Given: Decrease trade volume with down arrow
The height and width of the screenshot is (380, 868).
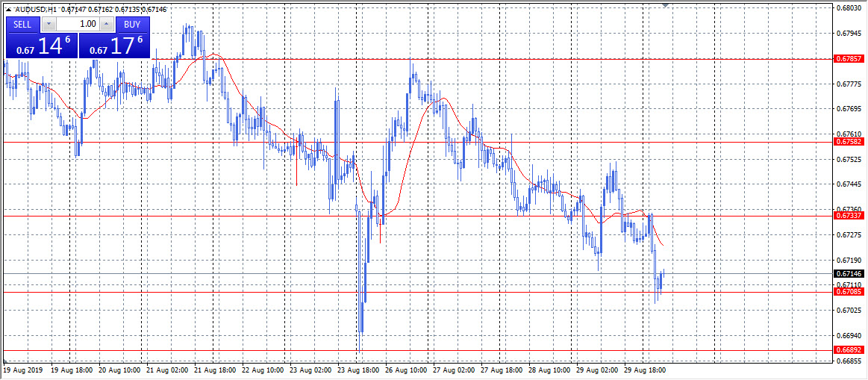Looking at the screenshot, I should pos(49,25).
